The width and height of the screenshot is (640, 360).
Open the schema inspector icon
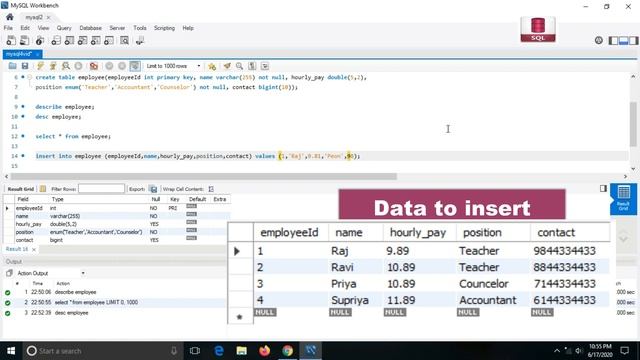(x=40, y=40)
